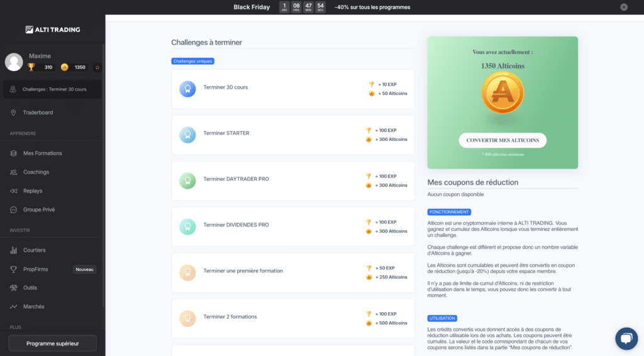Viewport: 644px width, 356px height.
Task: Close the Black Friday banner
Action: coord(624,7)
